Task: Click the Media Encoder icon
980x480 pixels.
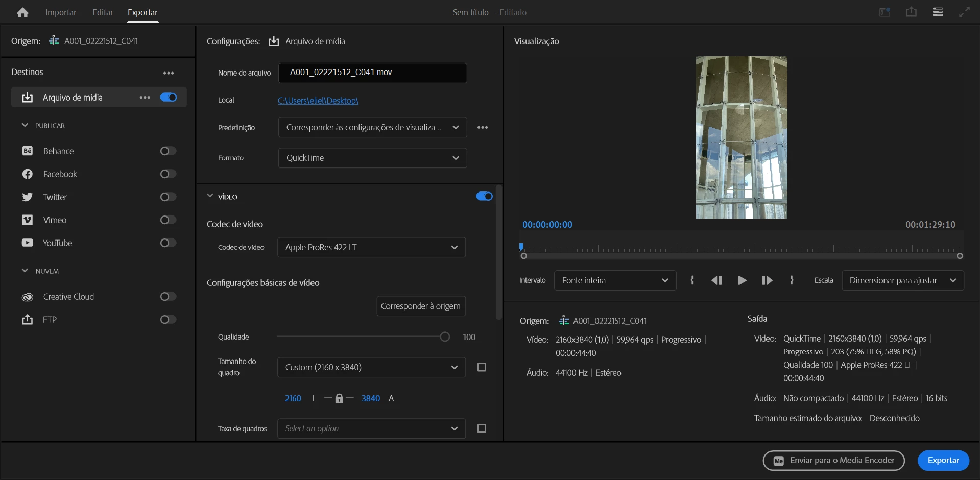Action: [778, 461]
